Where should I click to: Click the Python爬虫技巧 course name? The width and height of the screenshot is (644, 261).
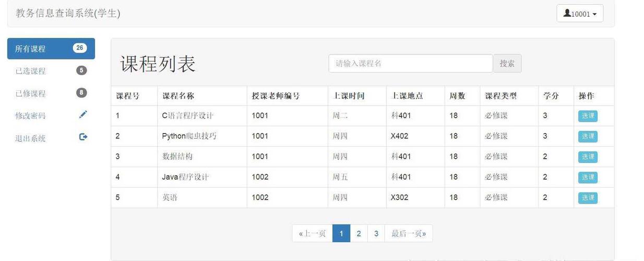pyautogui.click(x=189, y=136)
